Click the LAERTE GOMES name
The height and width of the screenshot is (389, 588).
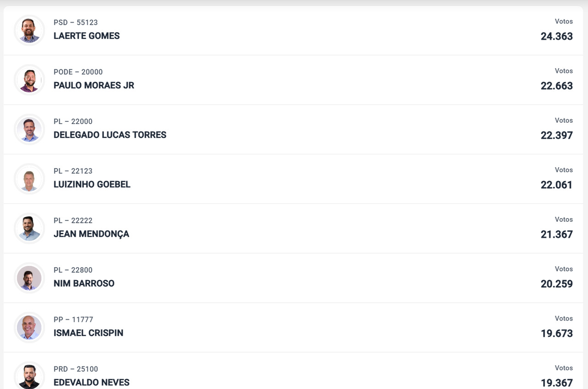click(87, 36)
